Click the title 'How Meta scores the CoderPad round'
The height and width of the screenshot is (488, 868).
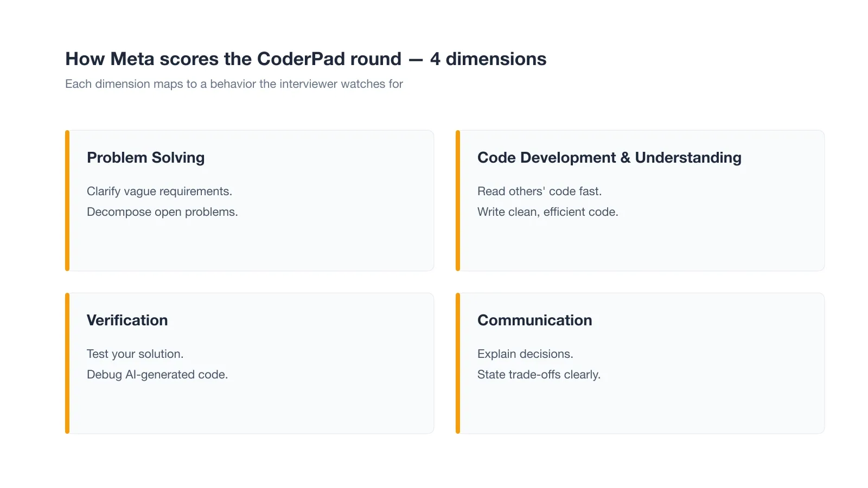pyautogui.click(x=233, y=59)
